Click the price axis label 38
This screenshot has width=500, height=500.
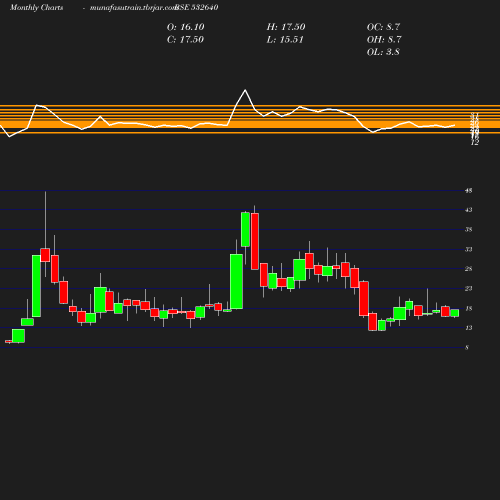coord(469,229)
